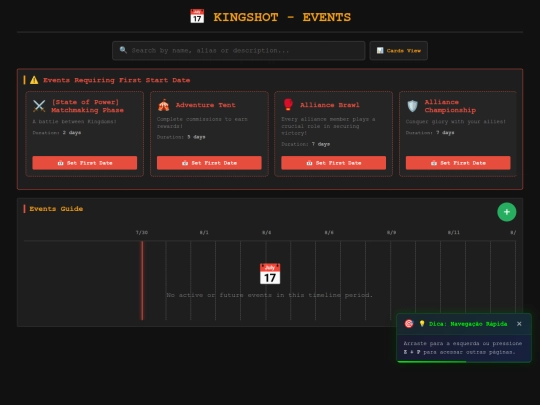
Task: Set First Date for Adventure Tent
Action: 209,163
